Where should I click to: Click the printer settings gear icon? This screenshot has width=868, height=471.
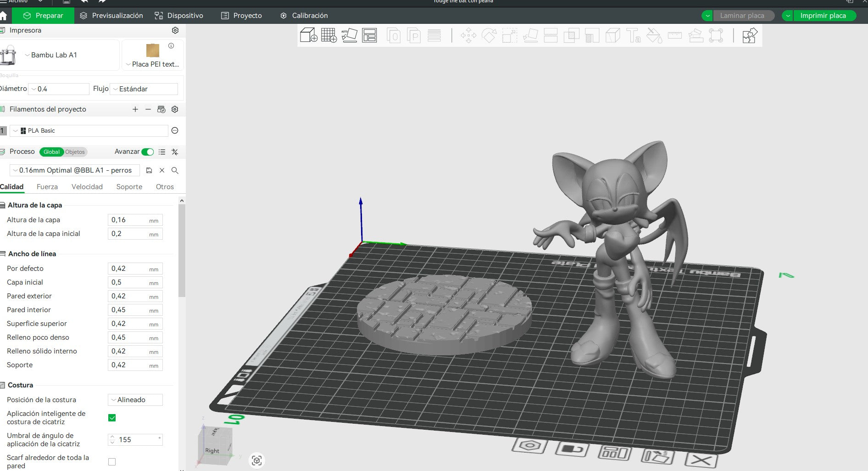tap(175, 30)
